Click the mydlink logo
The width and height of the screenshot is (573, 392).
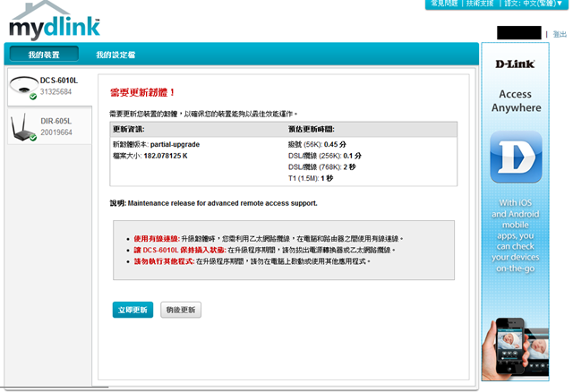pyautogui.click(x=55, y=21)
